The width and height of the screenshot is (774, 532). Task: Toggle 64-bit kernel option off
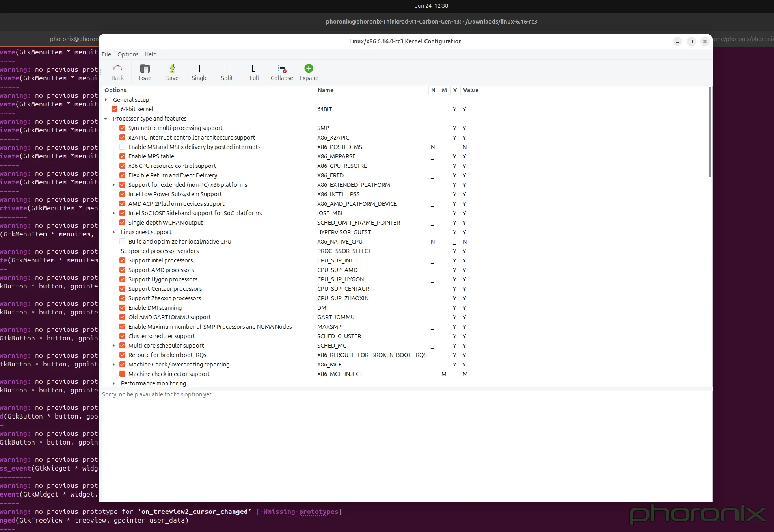pos(114,109)
